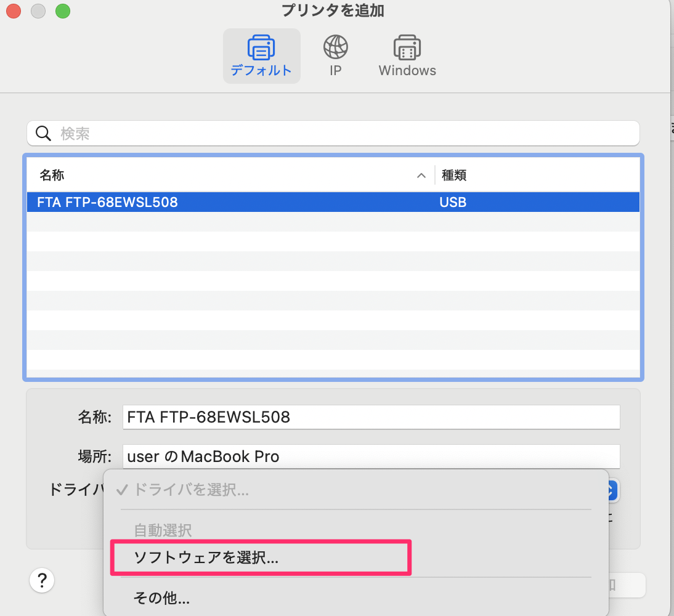
Task: Click the magnifying glass search icon
Action: 43,134
